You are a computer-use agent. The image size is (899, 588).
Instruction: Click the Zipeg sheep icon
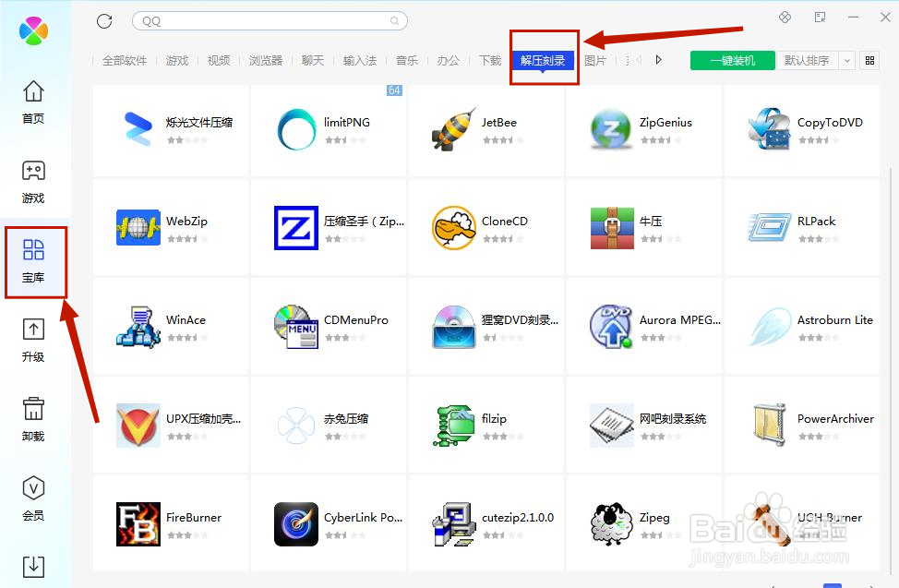point(611,524)
